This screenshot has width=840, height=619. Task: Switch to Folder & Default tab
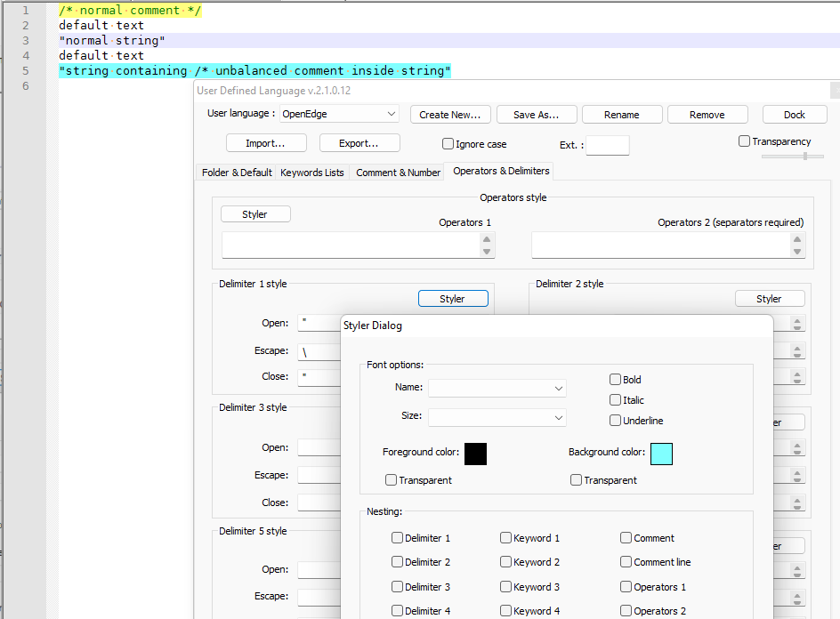click(237, 173)
